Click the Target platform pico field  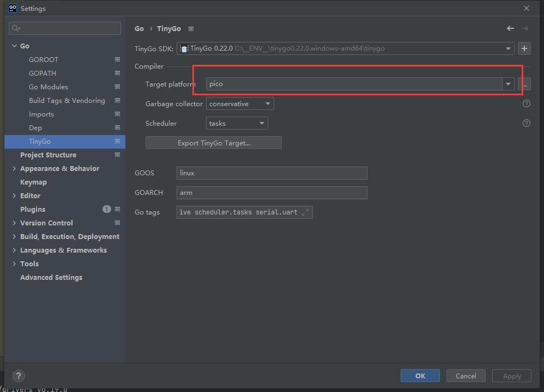[x=354, y=84]
